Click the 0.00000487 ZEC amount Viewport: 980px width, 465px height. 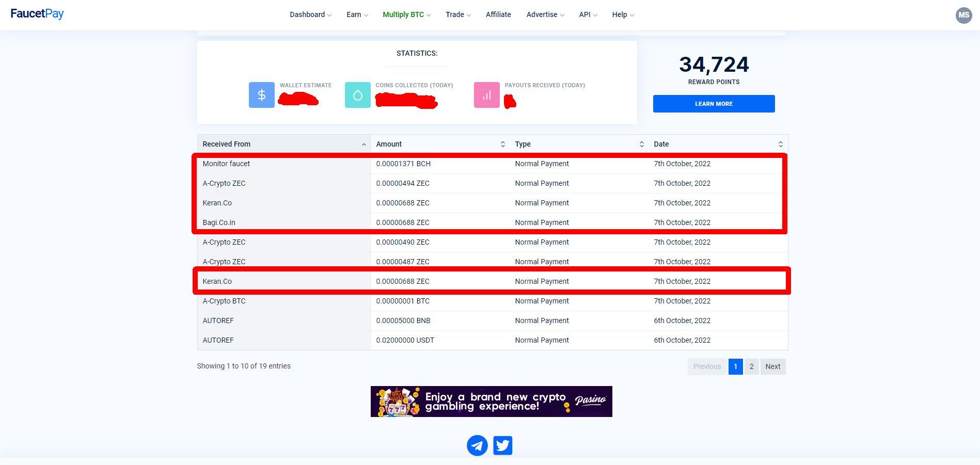tap(403, 262)
